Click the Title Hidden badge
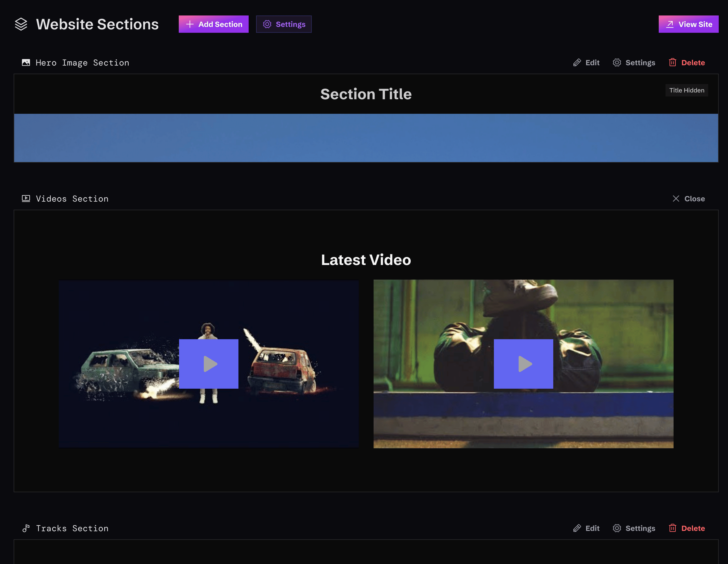Image resolution: width=728 pixels, height=564 pixels. [687, 90]
